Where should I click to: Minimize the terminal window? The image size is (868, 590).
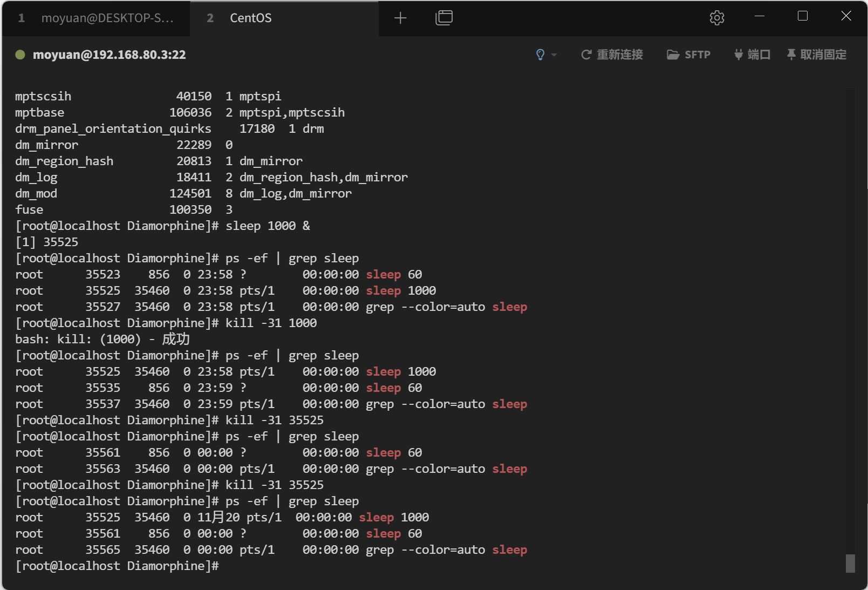(760, 16)
